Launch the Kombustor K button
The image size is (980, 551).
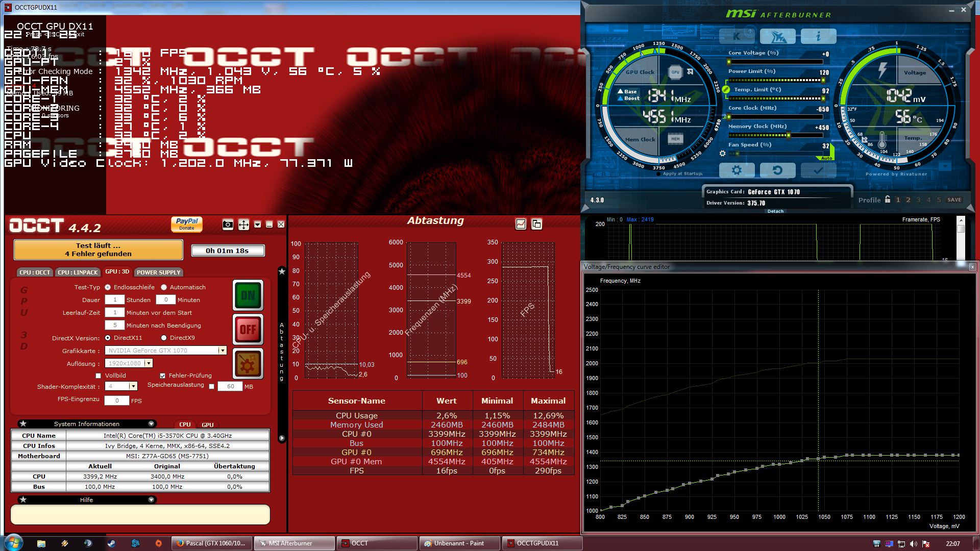[737, 36]
